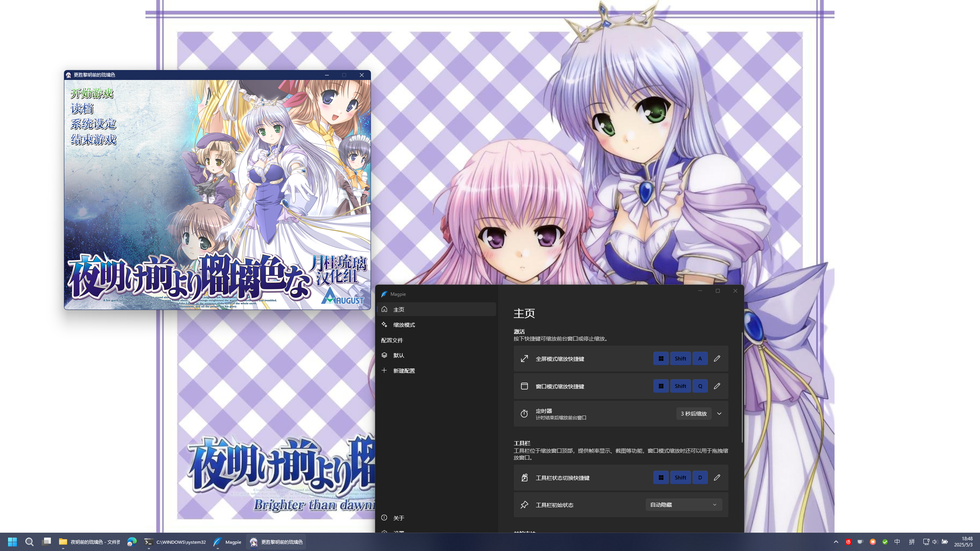Toggle the Chinese 中 input mode indicator
Image resolution: width=980 pixels, height=551 pixels.
[x=897, y=542]
